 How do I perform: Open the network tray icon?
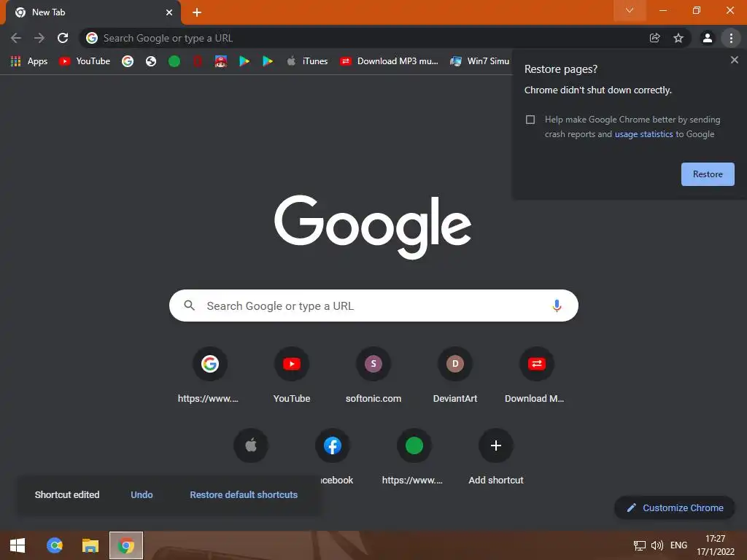[x=639, y=545]
